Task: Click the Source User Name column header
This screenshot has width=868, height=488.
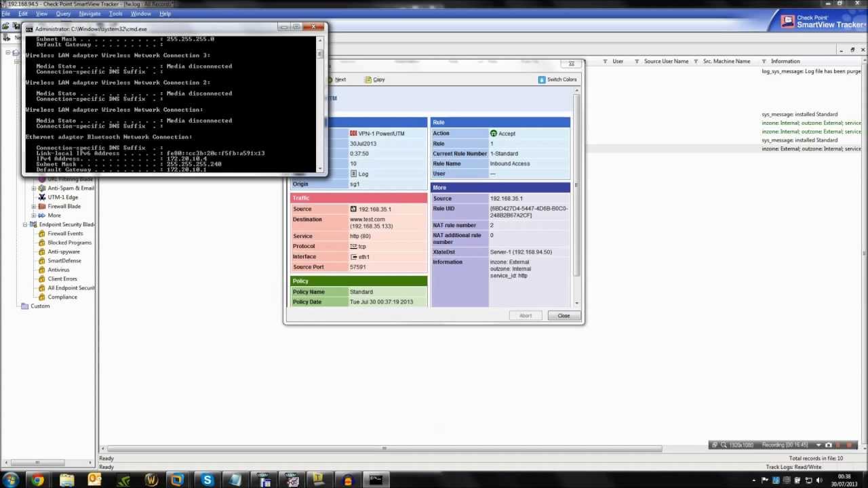Action: point(666,61)
